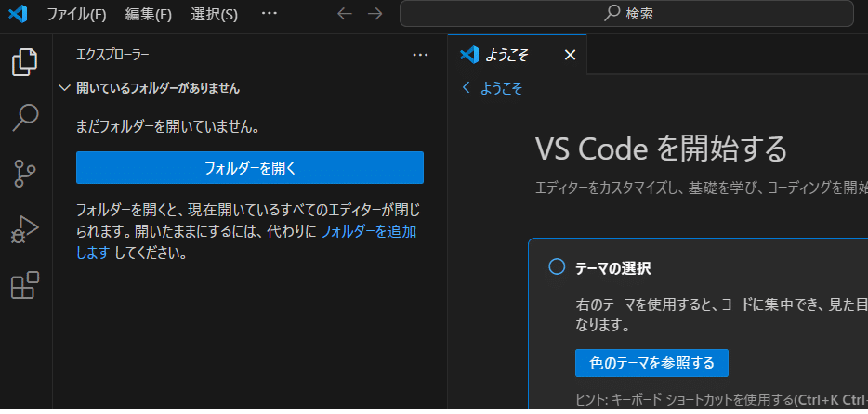
Task: Click the VS Code を開始する heading
Action: coord(661,149)
